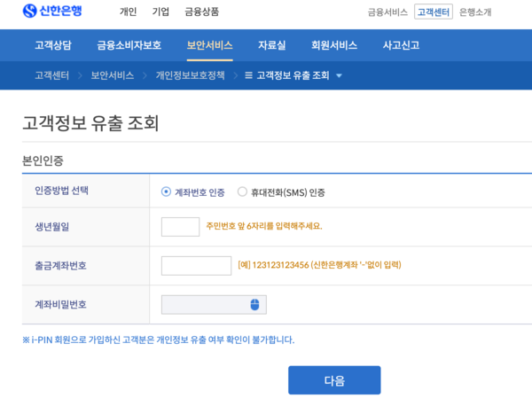This screenshot has width=532, height=406.
Task: Open the 기업 top menu
Action: point(160,12)
